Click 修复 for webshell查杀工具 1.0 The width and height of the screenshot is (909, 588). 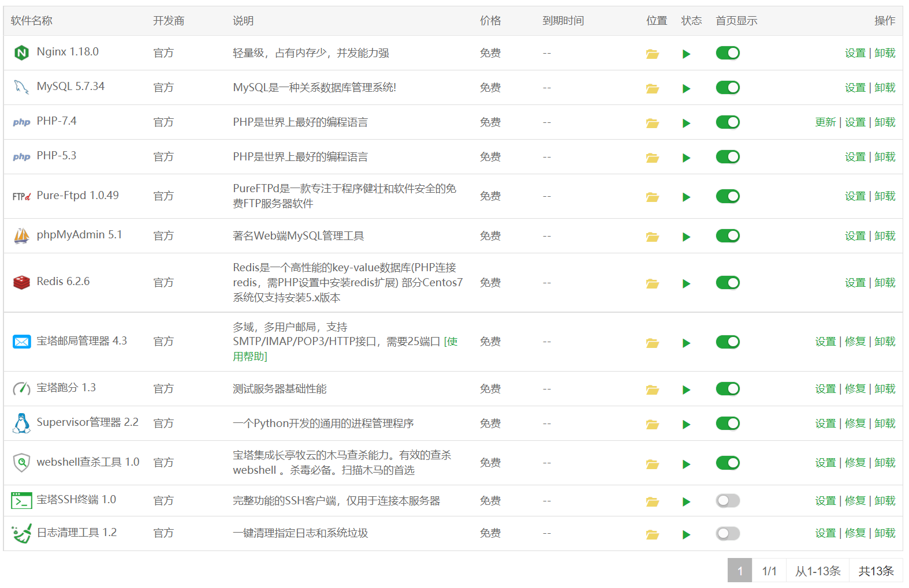(x=855, y=463)
